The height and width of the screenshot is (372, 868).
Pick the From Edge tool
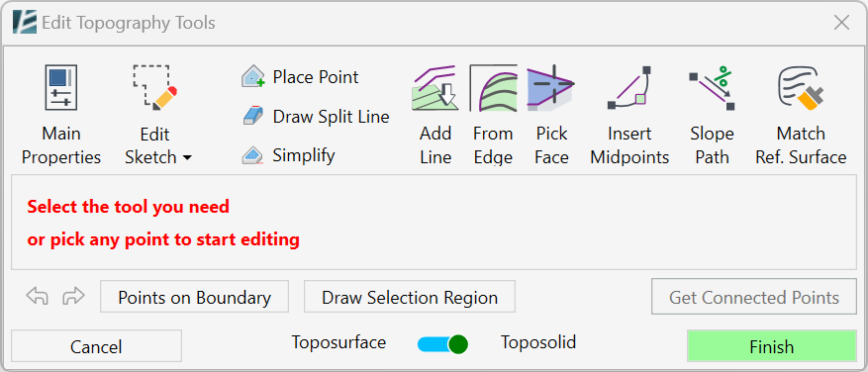(493, 116)
